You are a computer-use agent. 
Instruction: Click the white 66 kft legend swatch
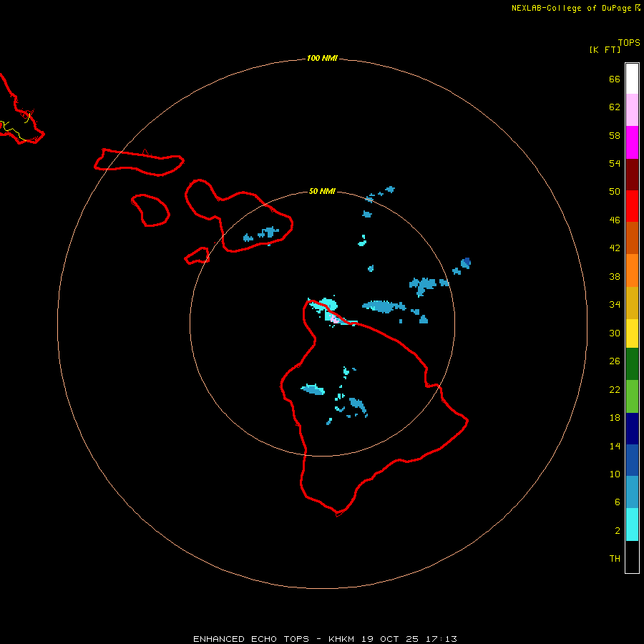[632, 79]
